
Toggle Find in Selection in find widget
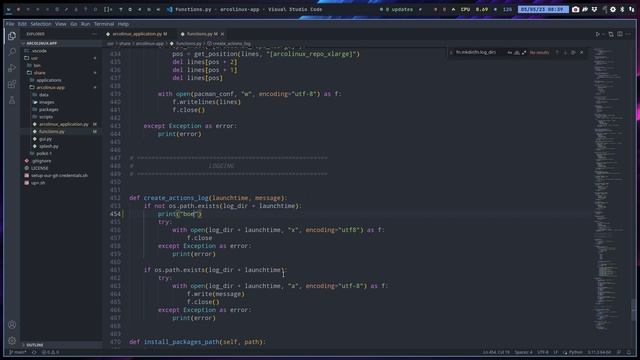(x=573, y=53)
